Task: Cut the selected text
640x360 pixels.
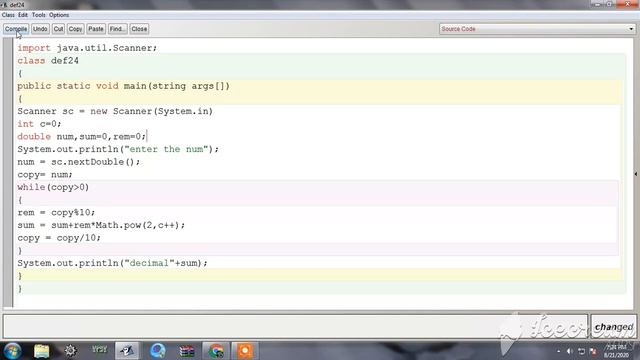Action: click(58, 29)
